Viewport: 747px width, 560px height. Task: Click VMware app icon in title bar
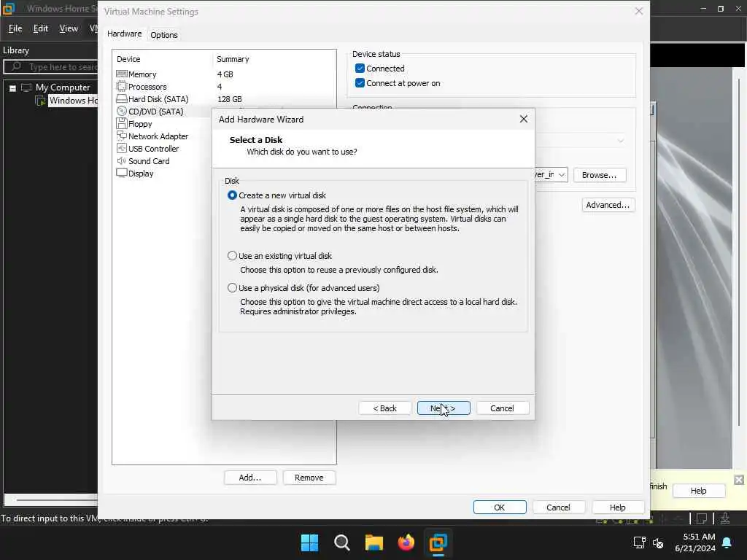tap(9, 9)
